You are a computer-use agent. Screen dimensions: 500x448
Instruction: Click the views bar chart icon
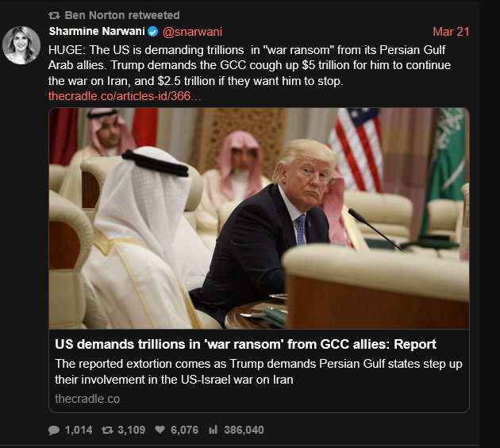point(213,430)
